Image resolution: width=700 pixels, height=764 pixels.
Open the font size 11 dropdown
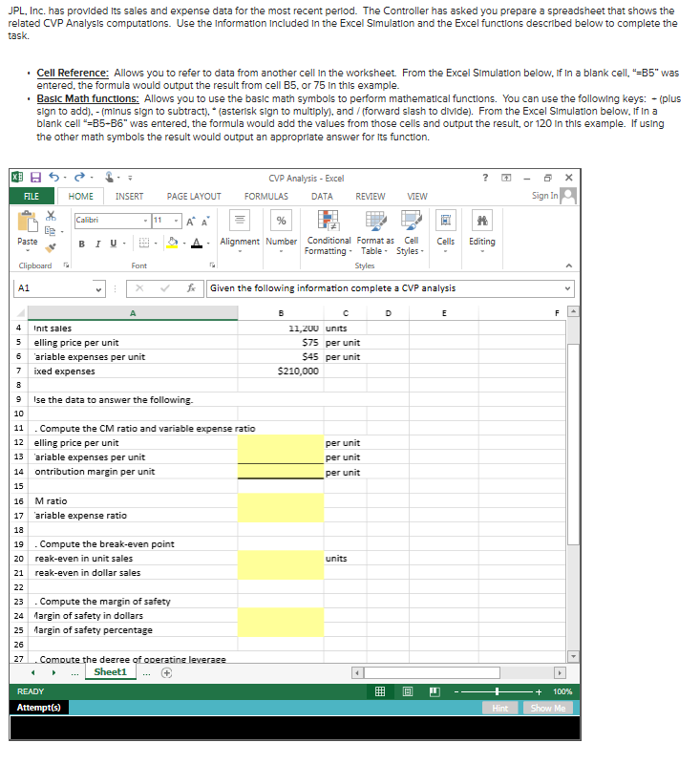(x=177, y=221)
